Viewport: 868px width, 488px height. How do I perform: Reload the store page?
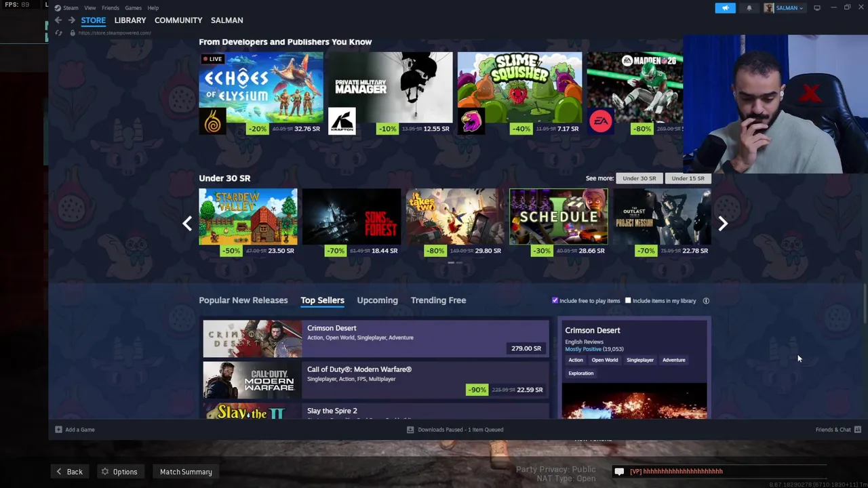pos(58,33)
